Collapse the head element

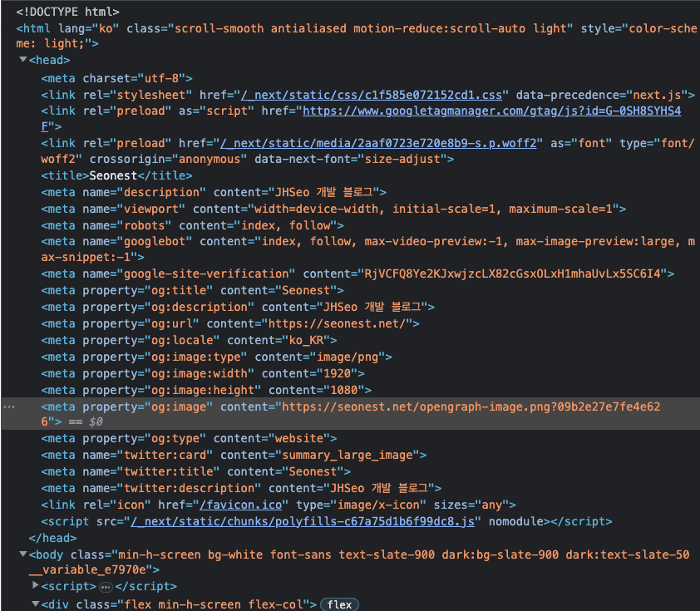click(x=22, y=60)
